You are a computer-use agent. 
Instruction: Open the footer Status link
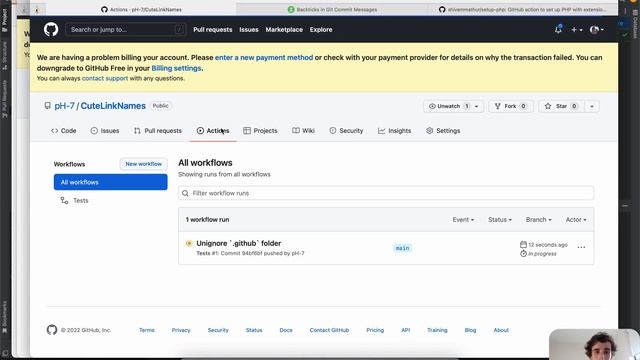point(254,330)
